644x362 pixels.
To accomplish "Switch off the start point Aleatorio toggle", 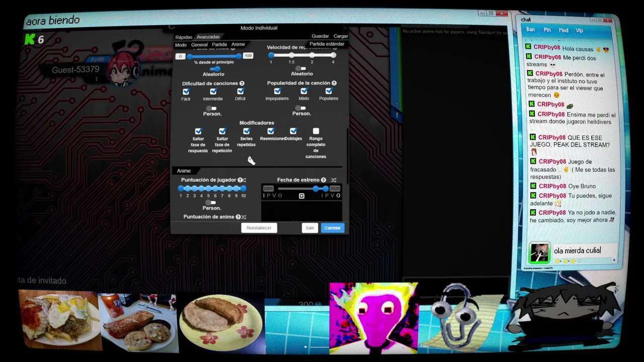I will pos(215,68).
